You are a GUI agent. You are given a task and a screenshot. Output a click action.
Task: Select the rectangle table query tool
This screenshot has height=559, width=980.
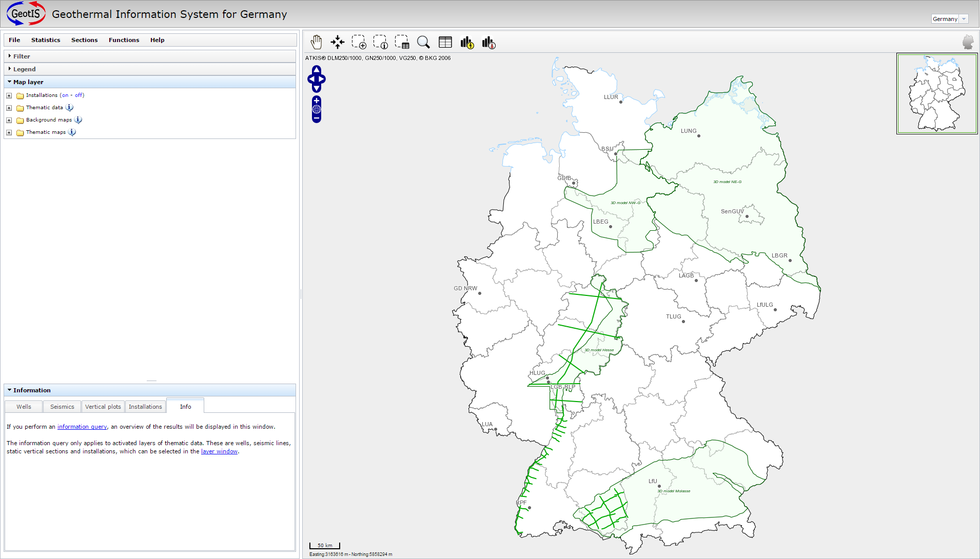pyautogui.click(x=402, y=42)
